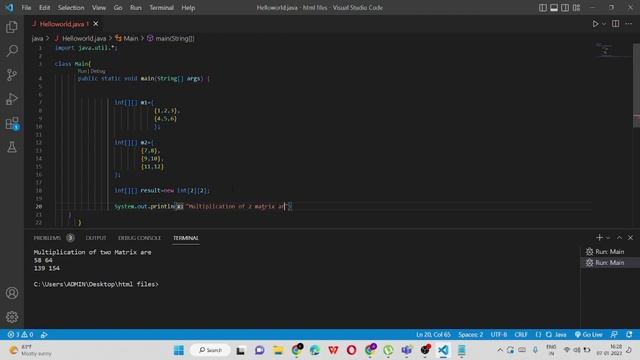Click the VS Code logo icon

(x=9, y=7)
